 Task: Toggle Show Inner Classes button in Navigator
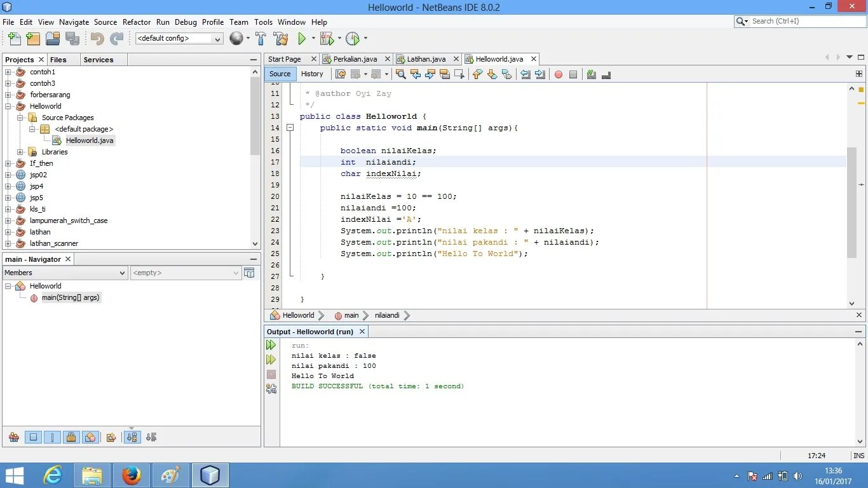90,437
